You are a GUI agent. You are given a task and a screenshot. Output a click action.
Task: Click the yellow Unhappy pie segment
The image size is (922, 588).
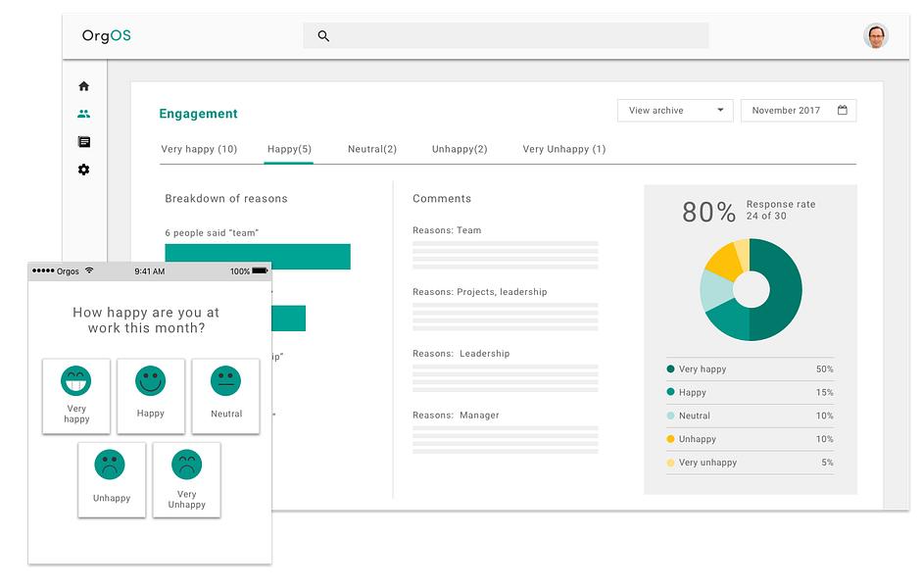pyautogui.click(x=727, y=262)
